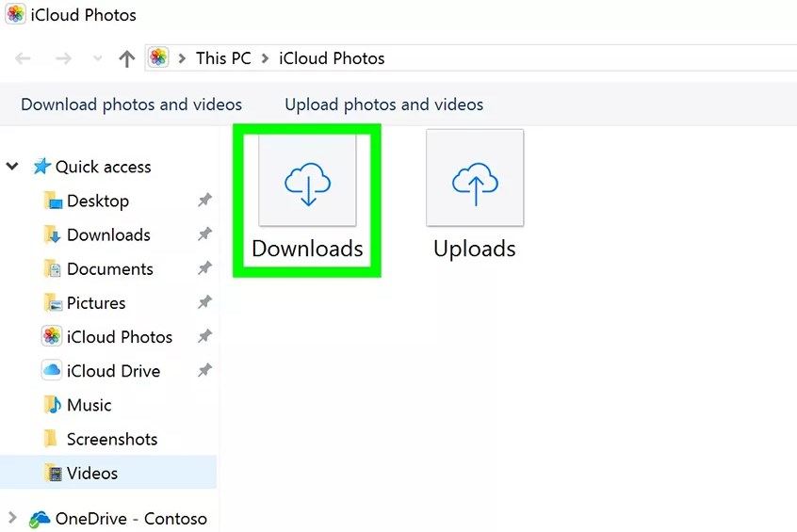The width and height of the screenshot is (797, 532).
Task: Click the pin icon next to Desktop
Action: click(204, 201)
